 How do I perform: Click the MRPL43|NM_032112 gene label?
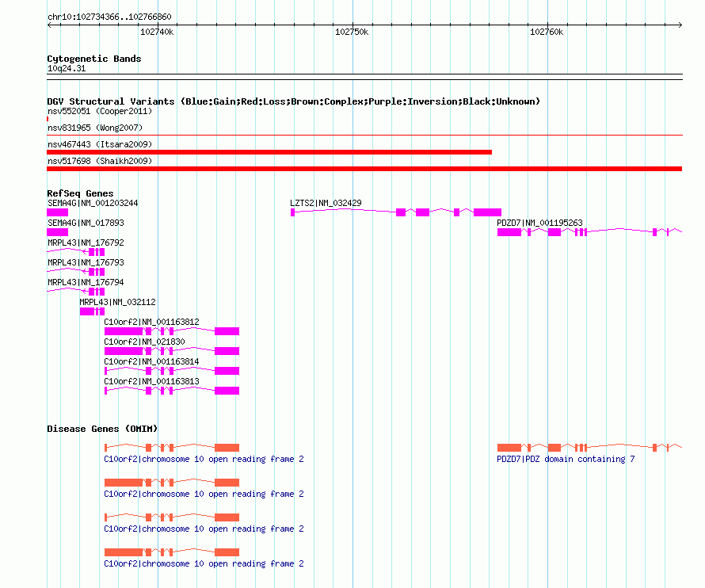click(x=118, y=302)
